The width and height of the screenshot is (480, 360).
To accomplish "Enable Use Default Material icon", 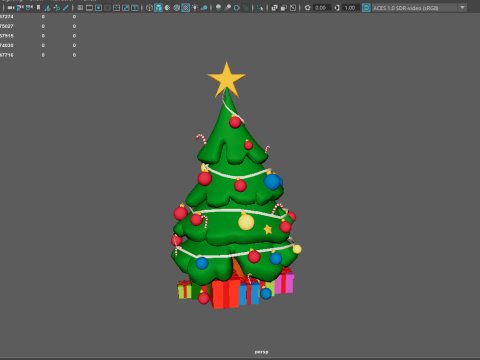I will tap(167, 8).
